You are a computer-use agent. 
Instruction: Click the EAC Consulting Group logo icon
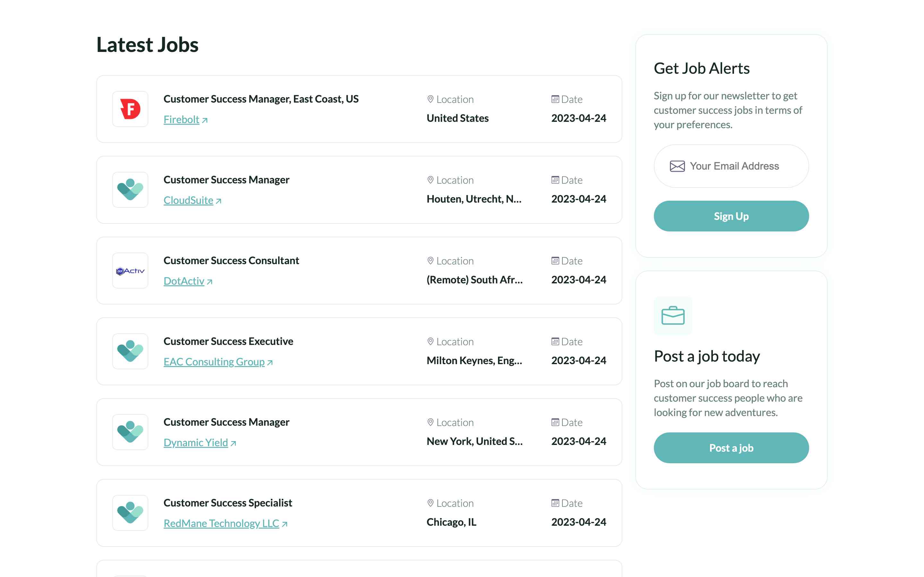(x=130, y=351)
